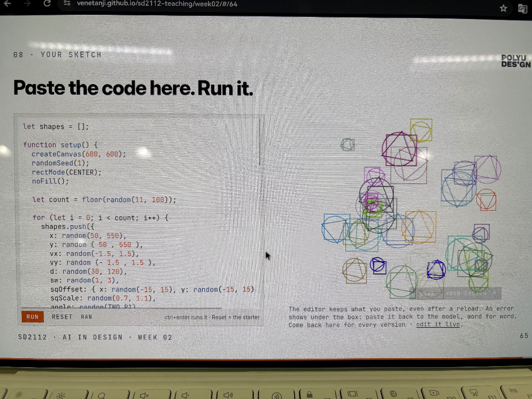The width and height of the screenshot is (532, 399).
Task: Reset the editor to the starter code
Action: [x=62, y=317]
